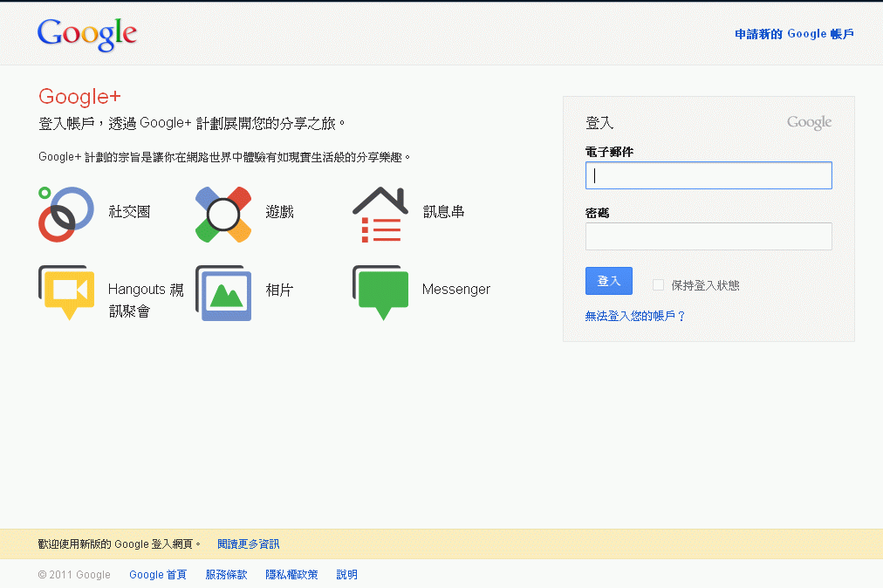
Task: Click the Messenger label text
Action: 456,290
